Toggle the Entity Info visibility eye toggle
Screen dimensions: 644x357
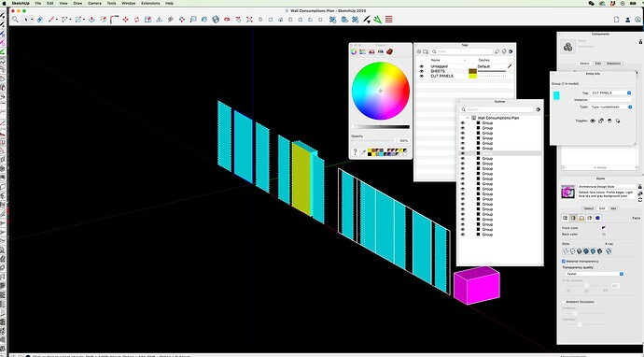tap(593, 121)
